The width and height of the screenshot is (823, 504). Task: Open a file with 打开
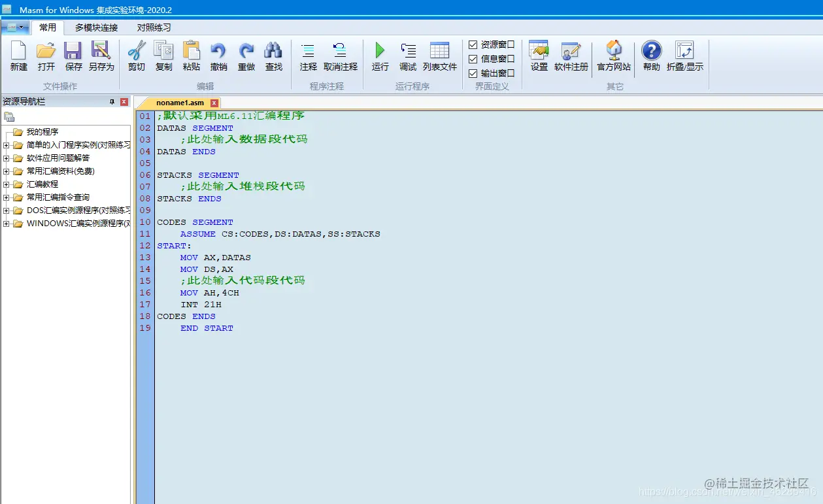tap(46, 56)
